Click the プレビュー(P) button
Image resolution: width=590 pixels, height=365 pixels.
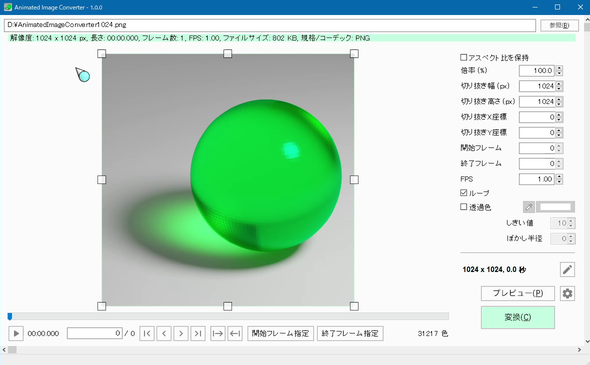[518, 293]
